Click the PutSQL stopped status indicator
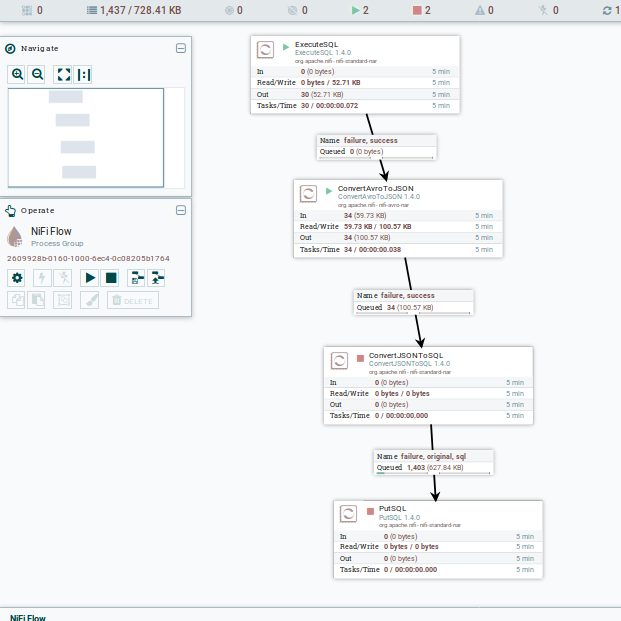 click(x=370, y=511)
